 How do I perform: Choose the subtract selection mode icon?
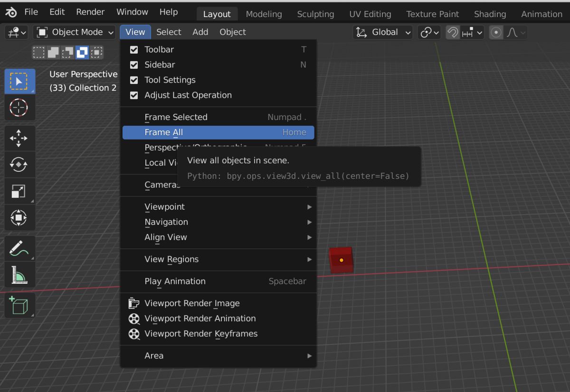68,52
